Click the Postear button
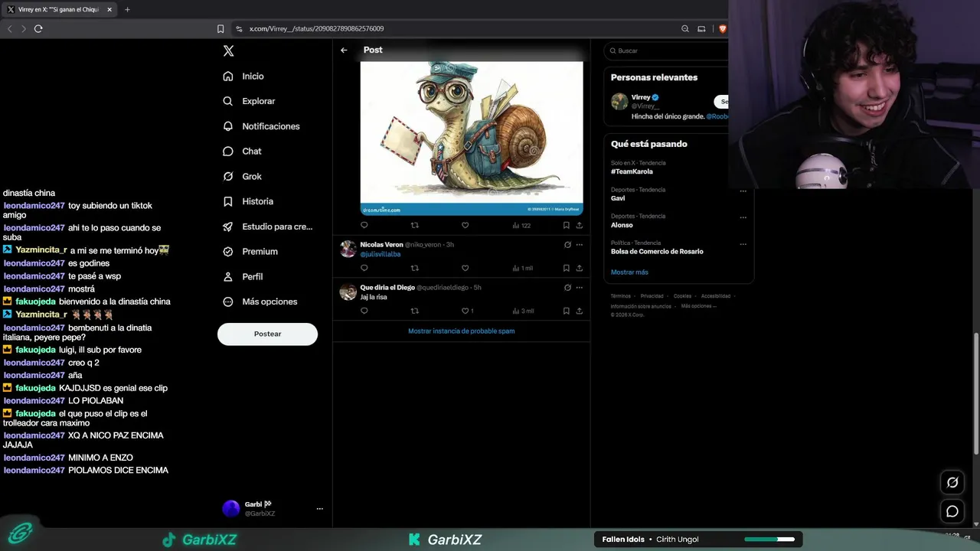Viewport: 980px width, 551px height. (x=267, y=334)
